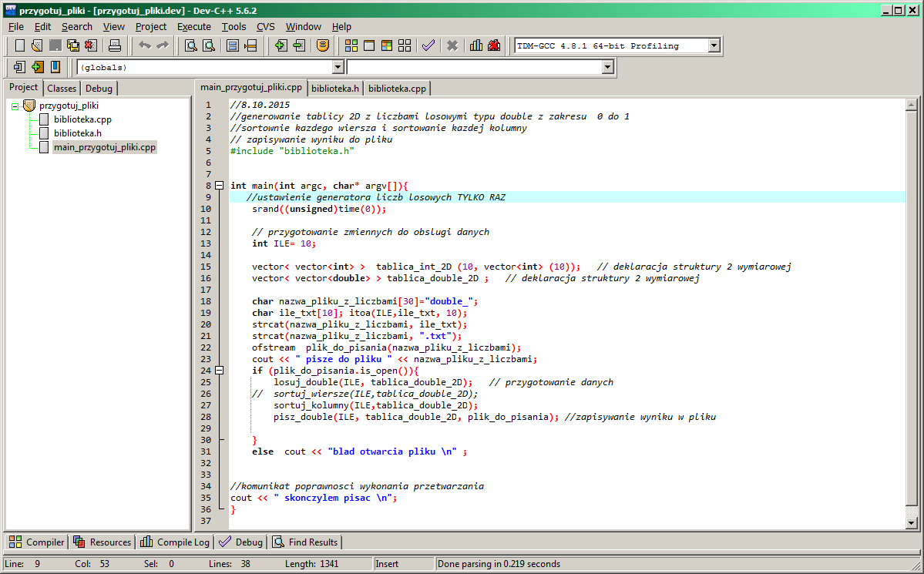Viewport: 924px width, 574px height.
Task: Click the delete profiling information icon
Action: (x=494, y=45)
